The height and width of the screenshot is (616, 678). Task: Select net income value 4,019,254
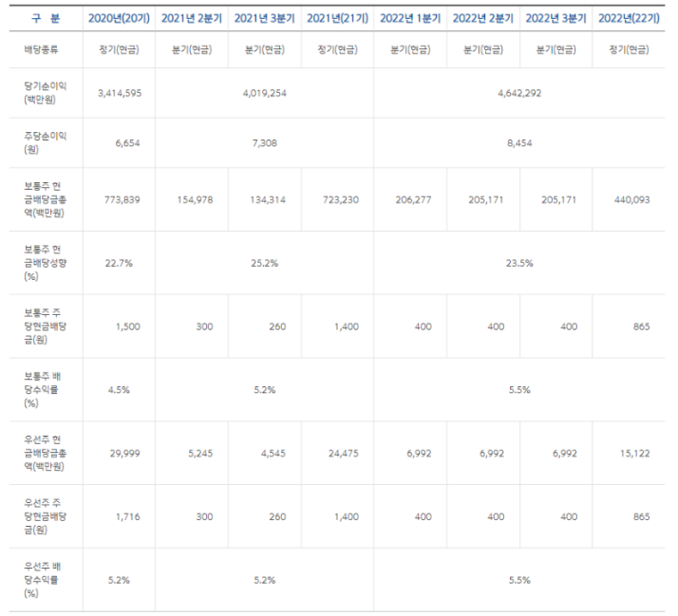pyautogui.click(x=265, y=93)
